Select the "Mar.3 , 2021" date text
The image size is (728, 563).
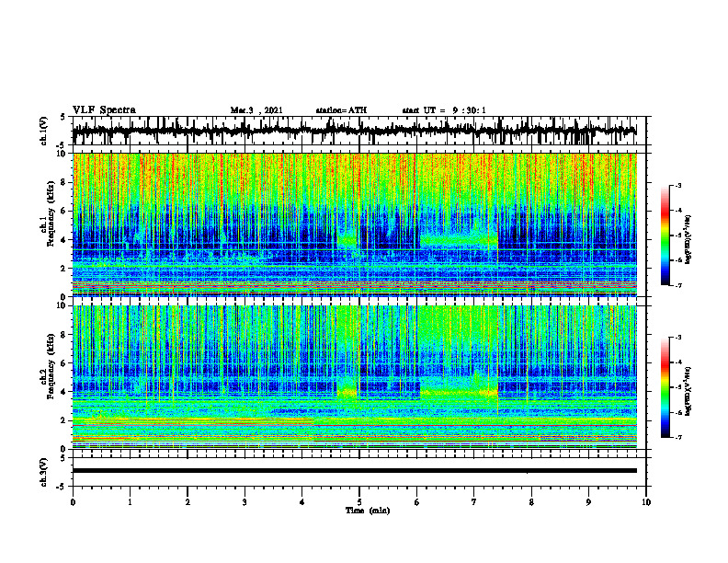click(256, 110)
